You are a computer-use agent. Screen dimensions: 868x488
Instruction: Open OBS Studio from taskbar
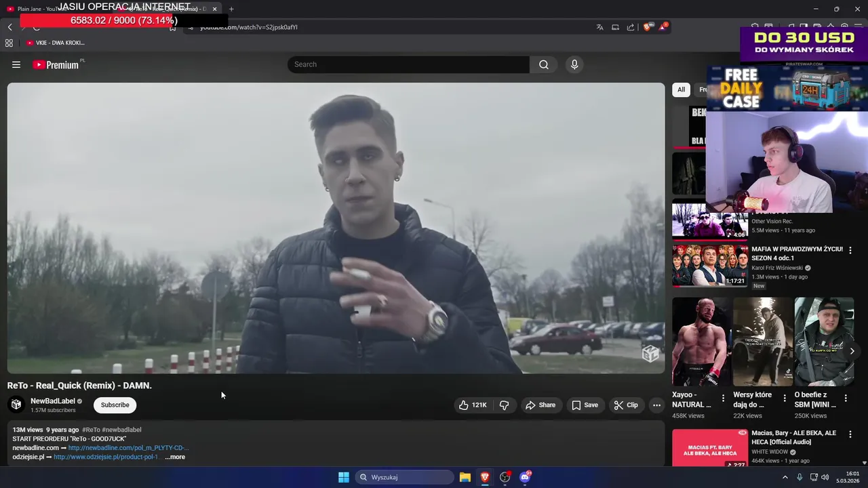(x=505, y=477)
